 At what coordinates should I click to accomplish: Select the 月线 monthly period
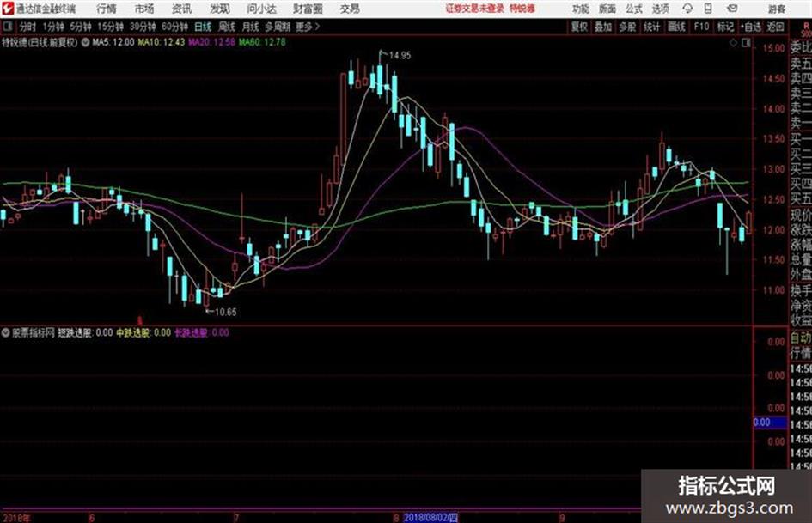251,27
